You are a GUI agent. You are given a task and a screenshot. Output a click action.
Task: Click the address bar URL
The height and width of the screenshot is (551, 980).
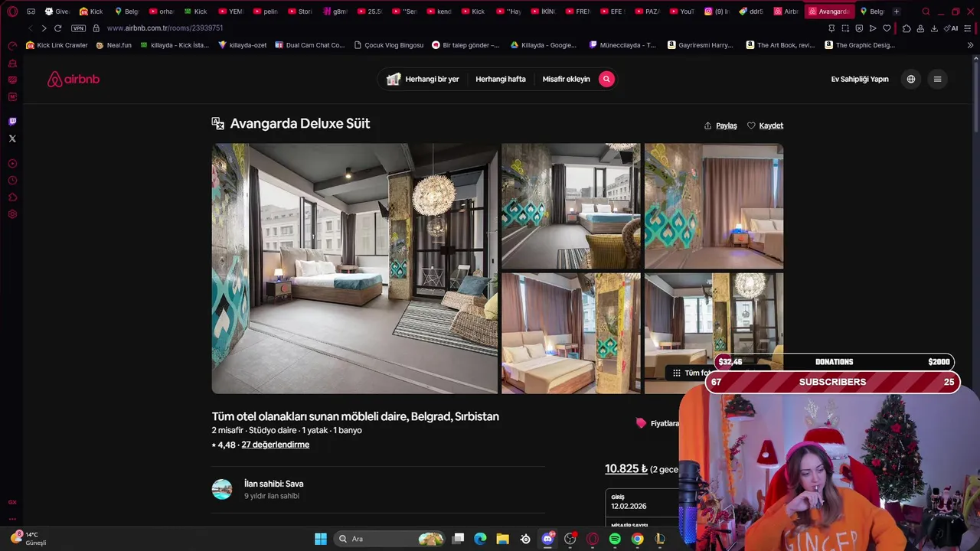pyautogui.click(x=165, y=28)
